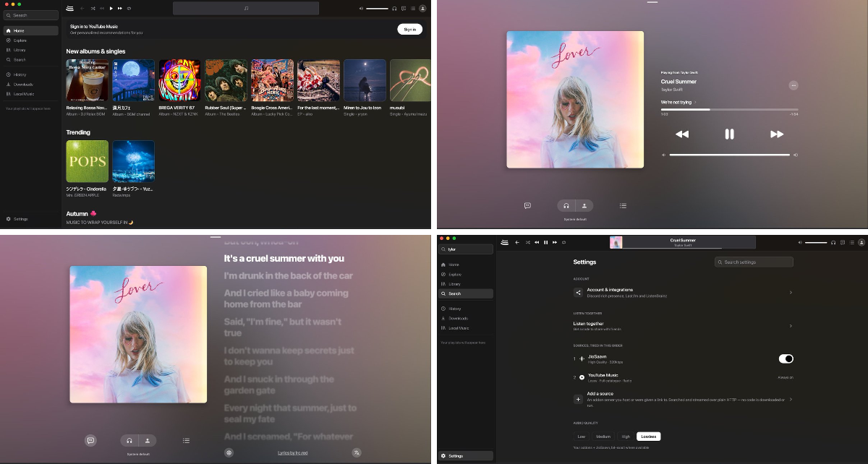Click the globe icon below the lyrics
The image size is (868, 464).
point(229,452)
